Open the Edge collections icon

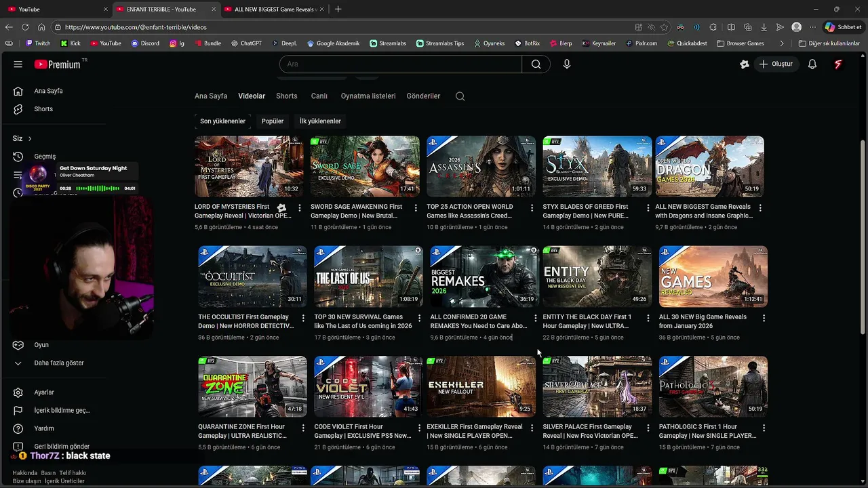pos(748,27)
